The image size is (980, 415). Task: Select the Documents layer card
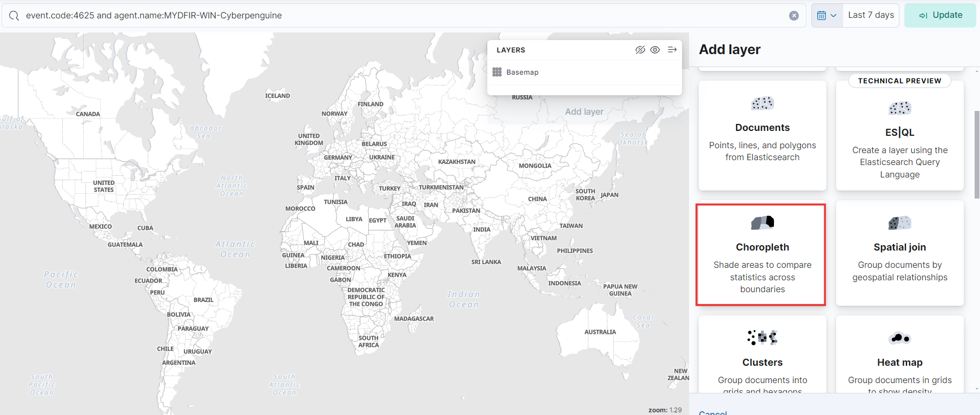coord(763,135)
